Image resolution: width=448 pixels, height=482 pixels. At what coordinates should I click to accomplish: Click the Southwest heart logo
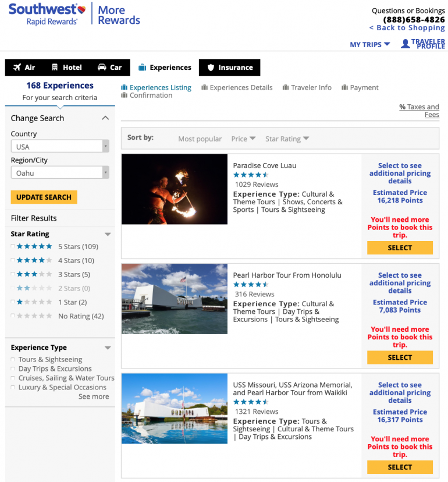[81, 9]
